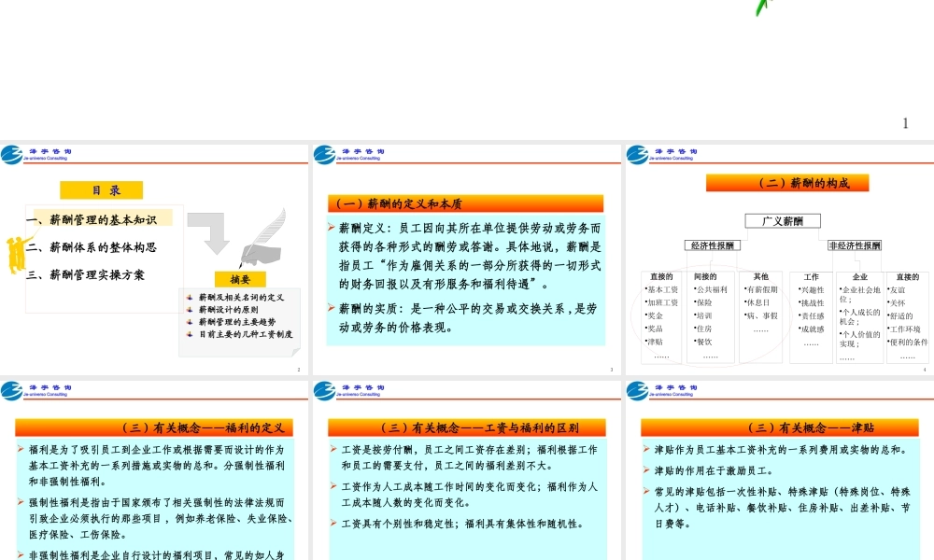Select the 目录 table of contents slide
The height and width of the screenshot is (560, 934).
[x=154, y=259]
